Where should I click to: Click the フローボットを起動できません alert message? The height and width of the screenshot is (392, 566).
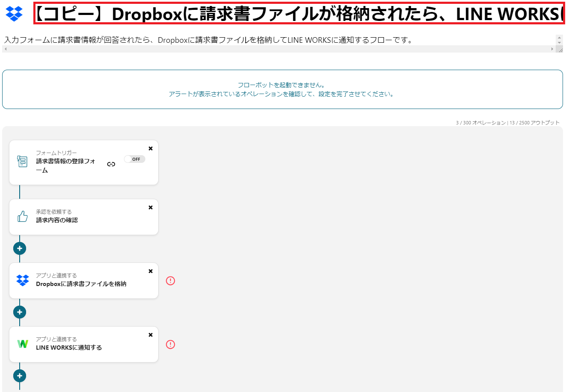tap(282, 89)
